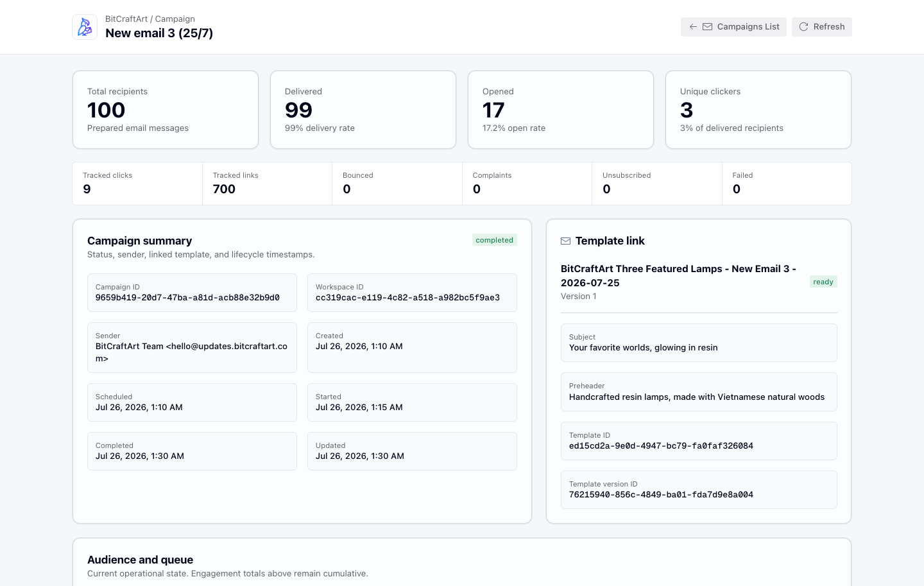Click the Sender BitCraftArt Team email field
The image size is (924, 586).
(192, 347)
